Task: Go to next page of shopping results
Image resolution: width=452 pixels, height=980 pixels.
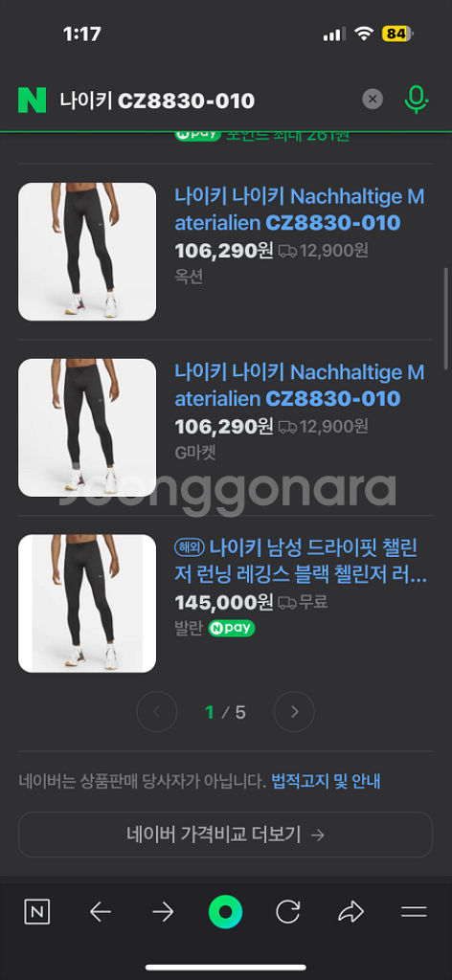Action: pos(294,712)
